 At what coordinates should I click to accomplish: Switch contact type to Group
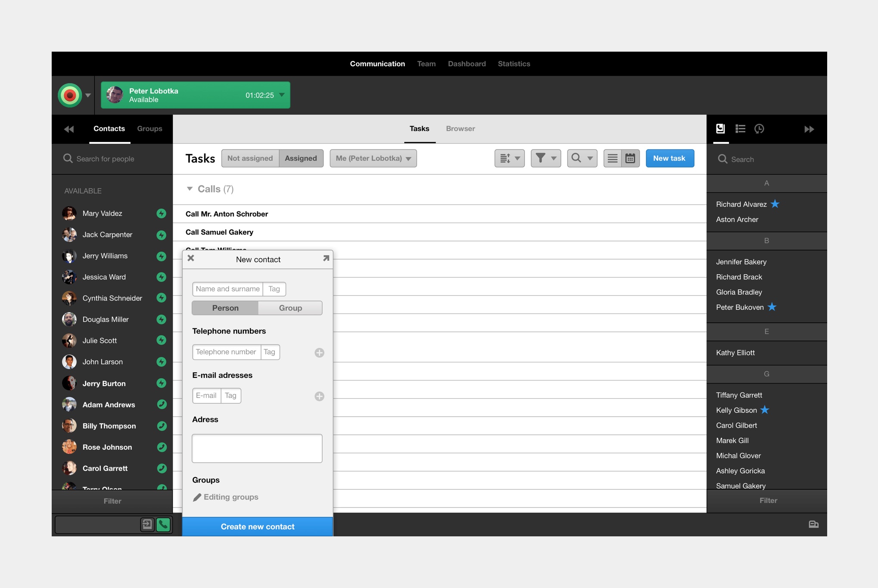click(290, 307)
